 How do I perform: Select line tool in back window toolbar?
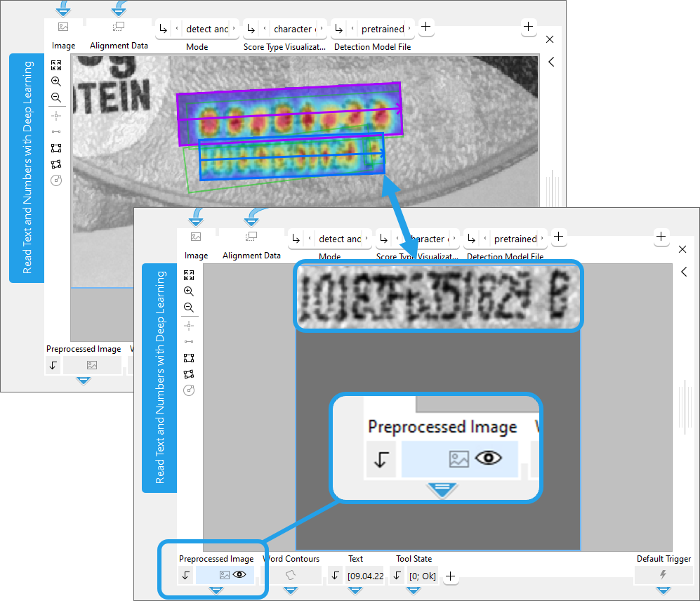coord(55,132)
